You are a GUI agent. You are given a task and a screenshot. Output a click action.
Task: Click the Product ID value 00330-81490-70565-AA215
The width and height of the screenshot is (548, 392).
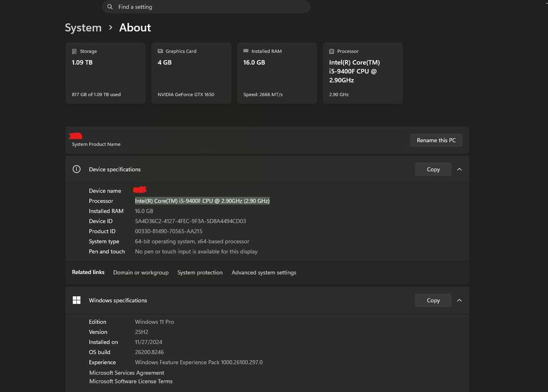(x=168, y=231)
